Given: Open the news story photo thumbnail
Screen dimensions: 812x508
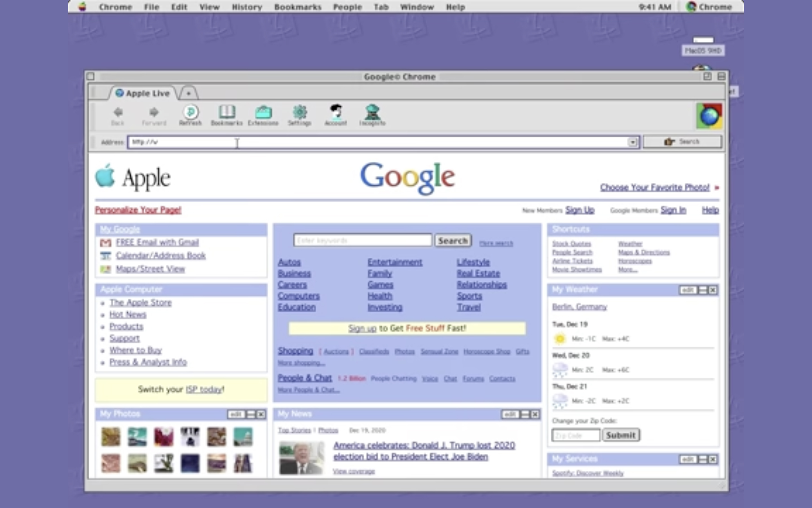Looking at the screenshot, I should tap(302, 458).
